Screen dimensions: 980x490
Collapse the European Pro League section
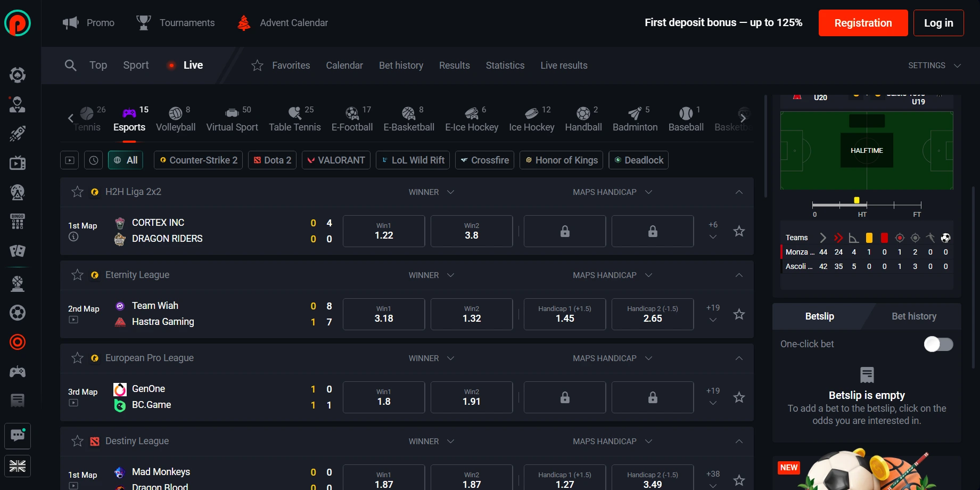[x=739, y=358]
